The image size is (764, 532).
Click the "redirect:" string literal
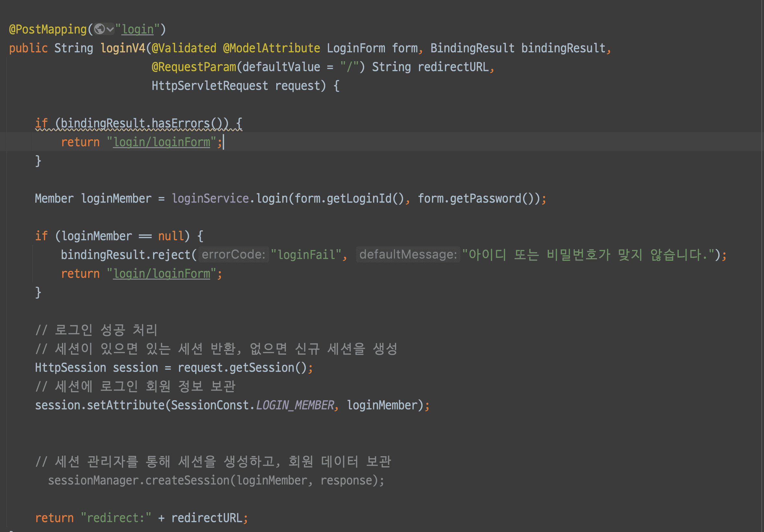116,518
